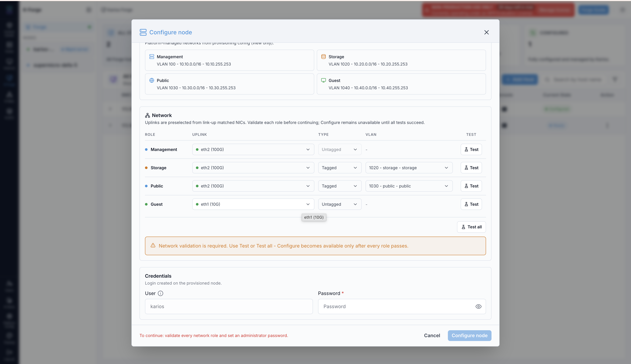The image size is (631, 364).
Task: Cancel the node configuration
Action: coord(432,336)
